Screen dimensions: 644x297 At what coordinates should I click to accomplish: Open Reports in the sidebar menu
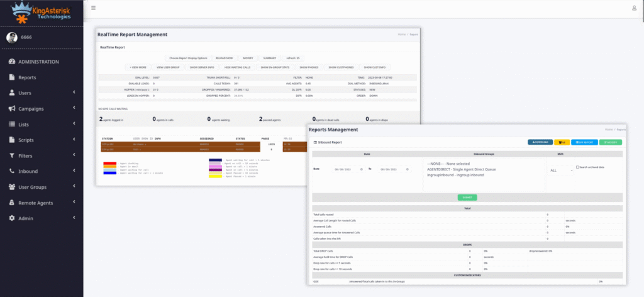[27, 77]
